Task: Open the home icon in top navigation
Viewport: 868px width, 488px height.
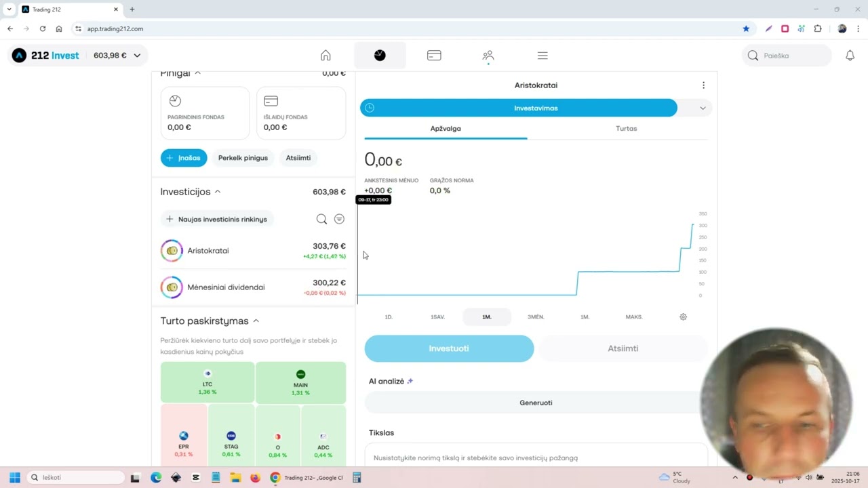Action: coord(325,56)
